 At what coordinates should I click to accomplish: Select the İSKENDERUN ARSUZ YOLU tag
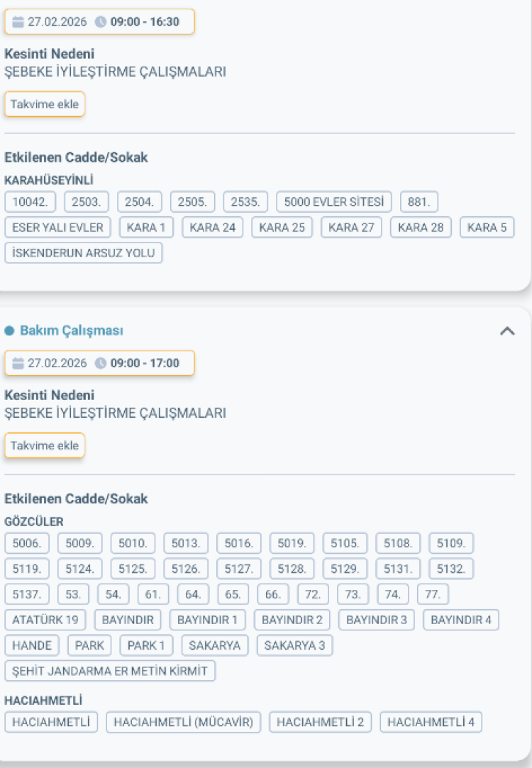pyautogui.click(x=84, y=253)
